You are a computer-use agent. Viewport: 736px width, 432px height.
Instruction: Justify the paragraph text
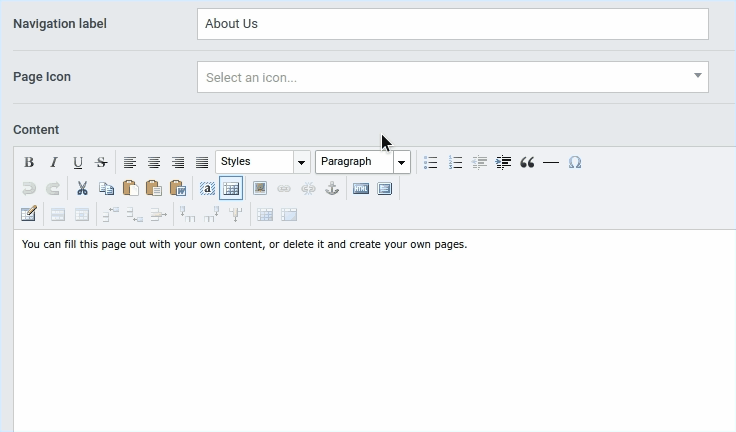202,162
